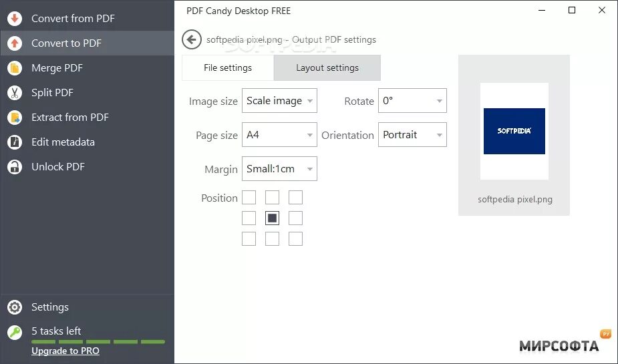Go back using the circled arrow button

click(192, 39)
